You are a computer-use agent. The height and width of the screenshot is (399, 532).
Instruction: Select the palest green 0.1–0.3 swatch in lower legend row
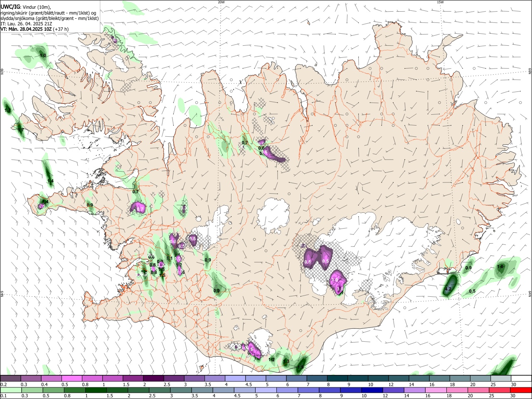pyautogui.click(x=11, y=390)
